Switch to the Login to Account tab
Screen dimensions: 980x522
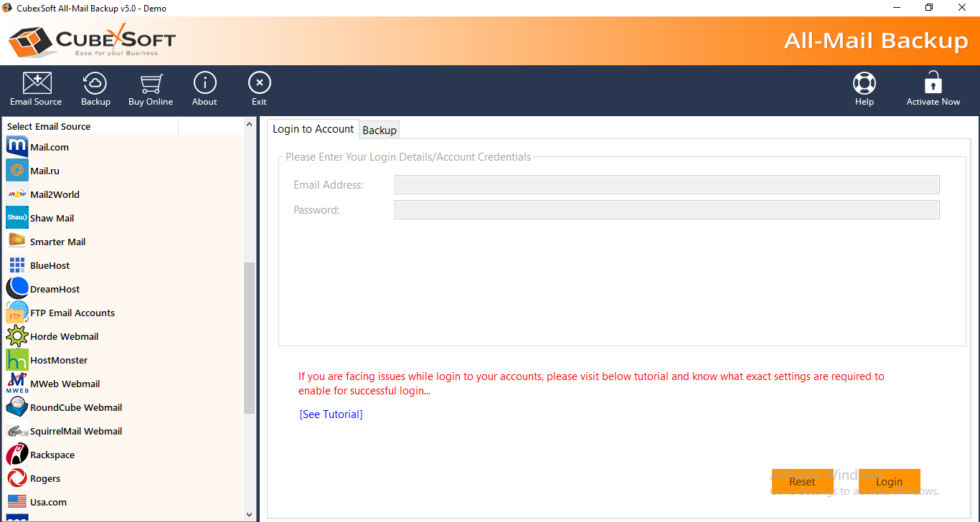[x=313, y=129]
